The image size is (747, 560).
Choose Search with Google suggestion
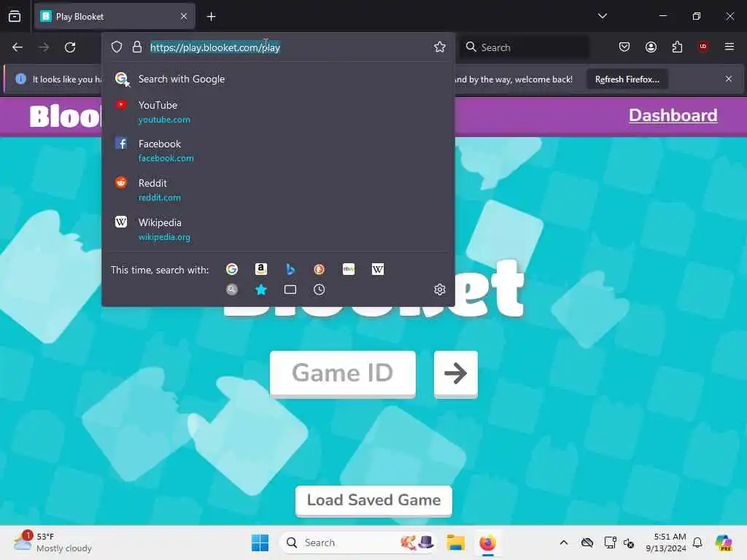(x=278, y=79)
